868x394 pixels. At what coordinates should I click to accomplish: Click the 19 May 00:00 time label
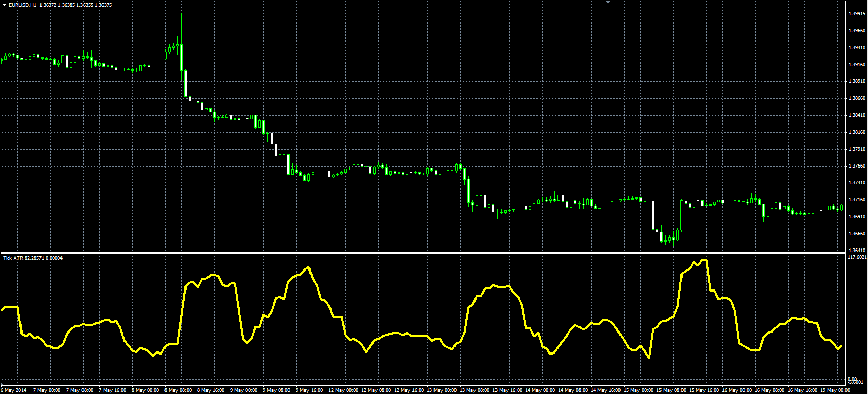(x=835, y=390)
